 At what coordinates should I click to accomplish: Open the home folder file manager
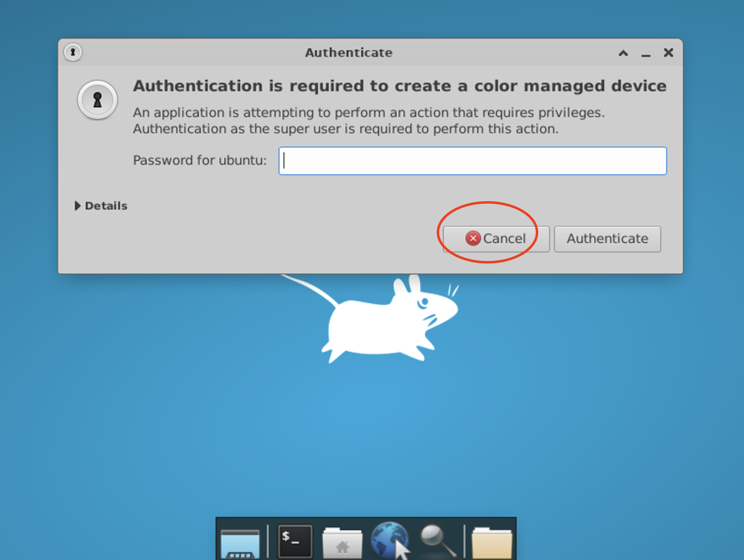coord(342,543)
